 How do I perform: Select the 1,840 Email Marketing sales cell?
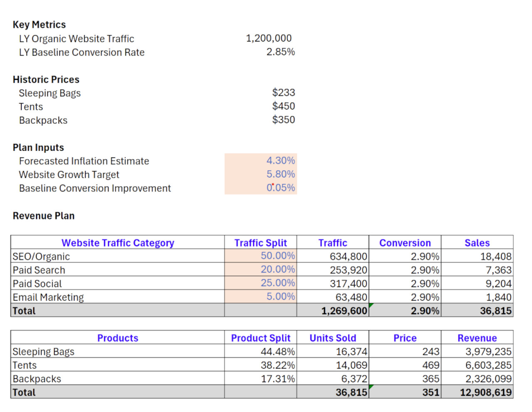click(477, 297)
